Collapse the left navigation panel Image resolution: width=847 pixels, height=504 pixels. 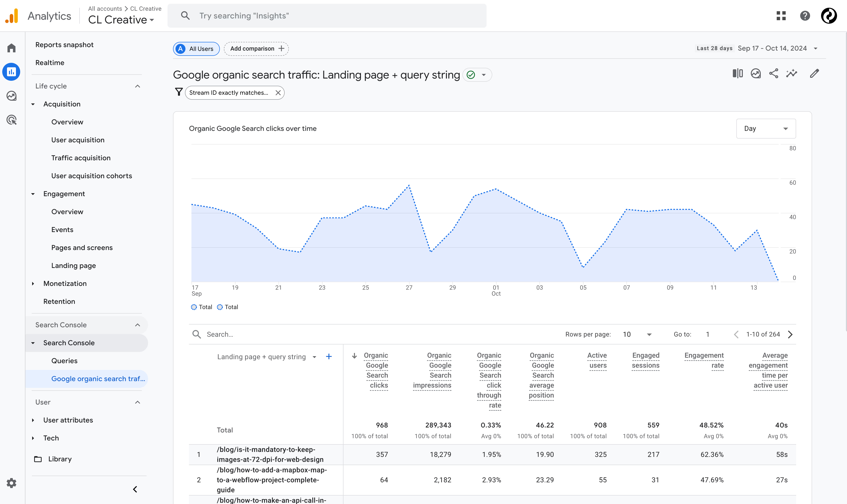[x=135, y=489]
